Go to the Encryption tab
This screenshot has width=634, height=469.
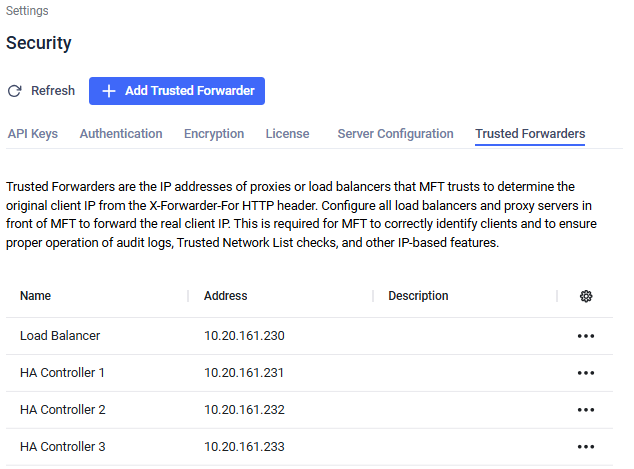214,134
